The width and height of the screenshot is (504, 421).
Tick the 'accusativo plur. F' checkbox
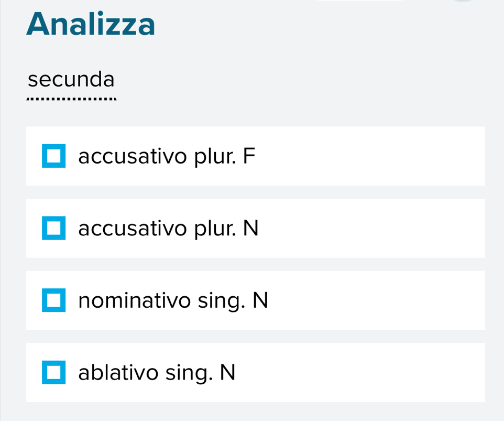(x=54, y=156)
